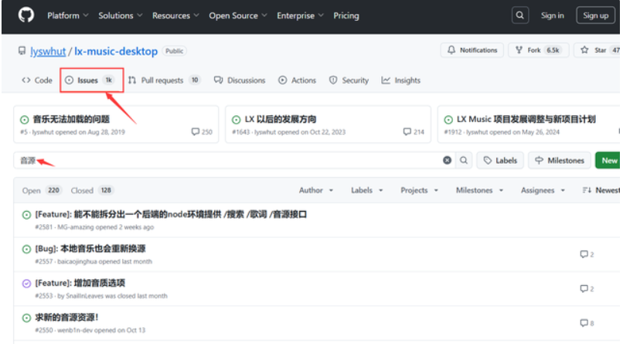This screenshot has width=640, height=364.
Task: Open the header search magnifier icon
Action: (x=520, y=15)
